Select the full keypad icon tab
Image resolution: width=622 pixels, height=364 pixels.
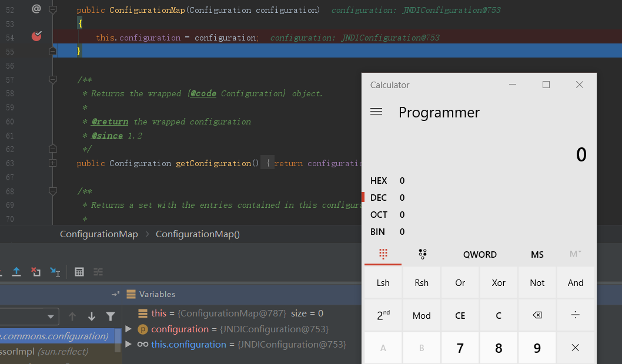383,254
